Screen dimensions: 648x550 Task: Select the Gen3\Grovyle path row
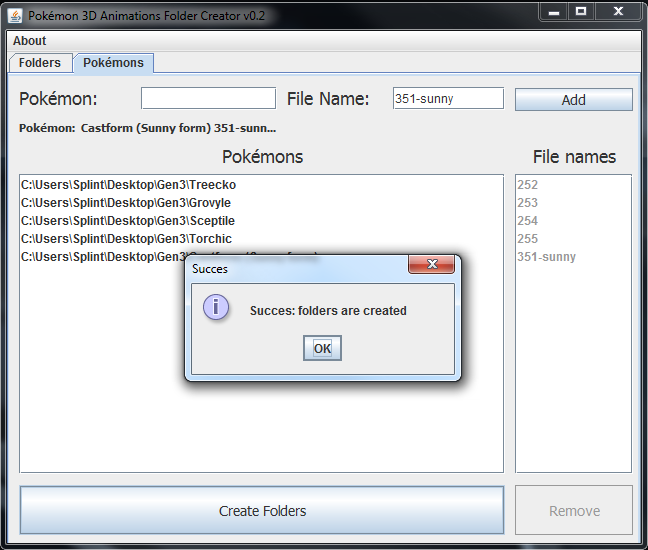[x=261, y=202]
